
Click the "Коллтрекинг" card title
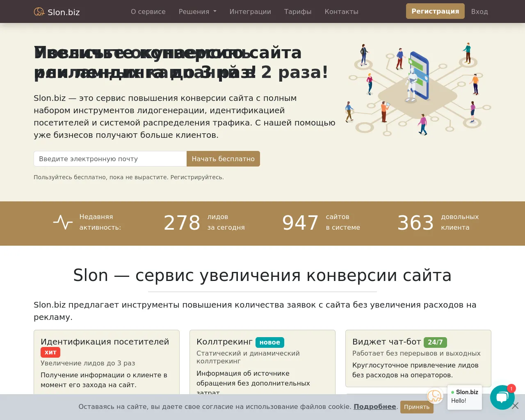[224, 342]
